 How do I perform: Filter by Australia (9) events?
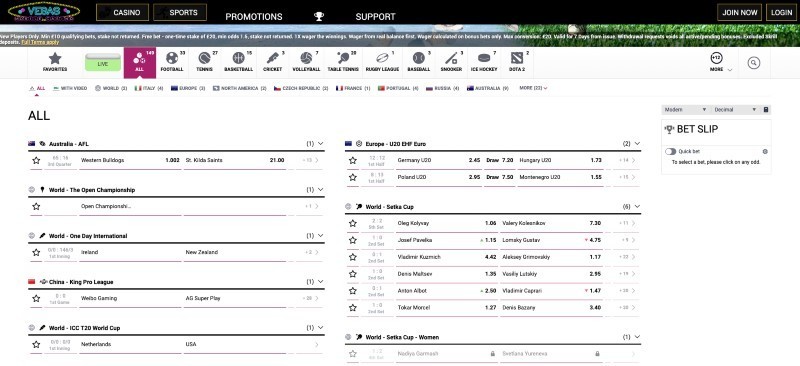point(488,88)
